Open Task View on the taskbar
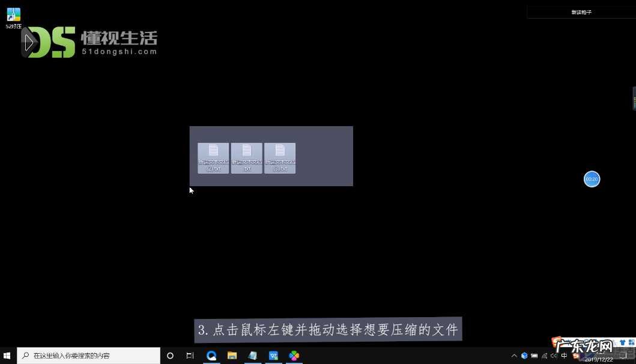Screen dimensions: 636x364 coord(190,355)
